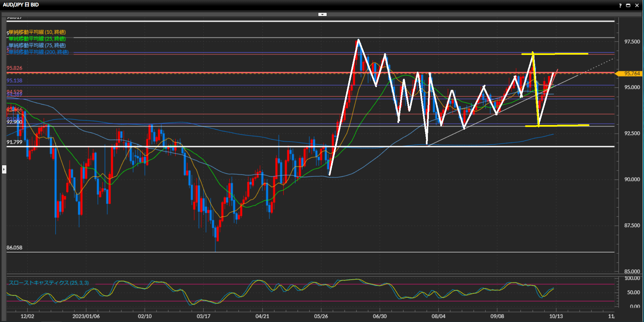Image resolution: width=644 pixels, height=322 pixels.
Task: Close the AUD/JPY chart panel
Action: tap(637, 5)
